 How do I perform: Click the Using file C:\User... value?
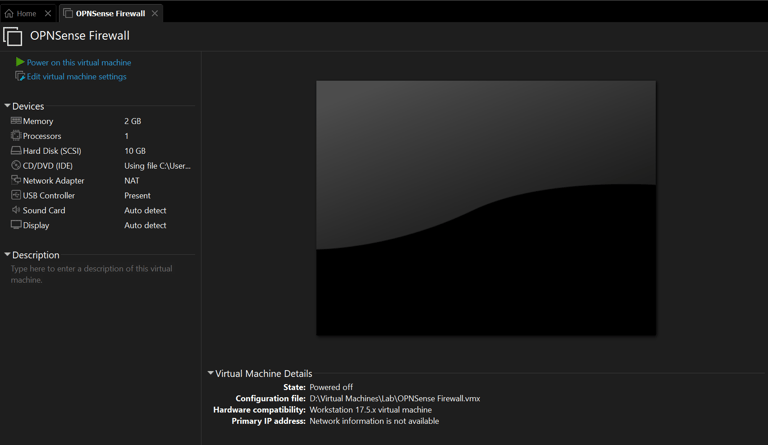[157, 166]
